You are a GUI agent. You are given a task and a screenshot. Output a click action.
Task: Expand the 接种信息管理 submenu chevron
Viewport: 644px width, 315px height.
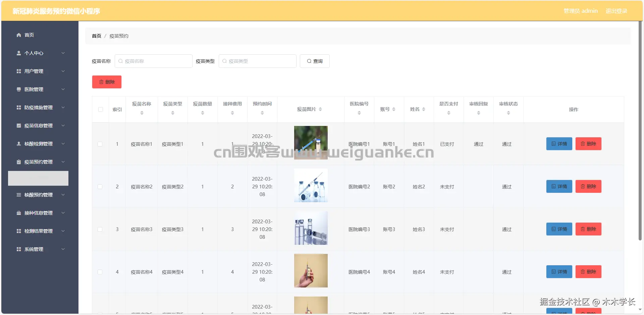point(63,213)
